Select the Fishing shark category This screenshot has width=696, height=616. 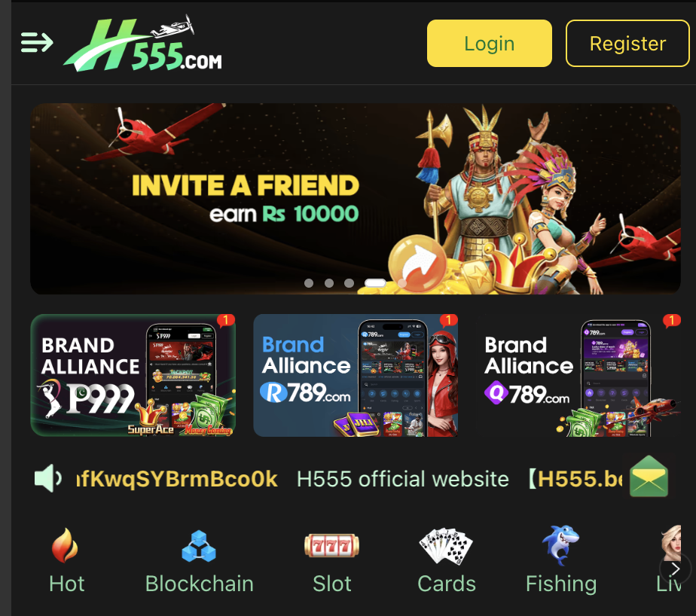pos(561,560)
